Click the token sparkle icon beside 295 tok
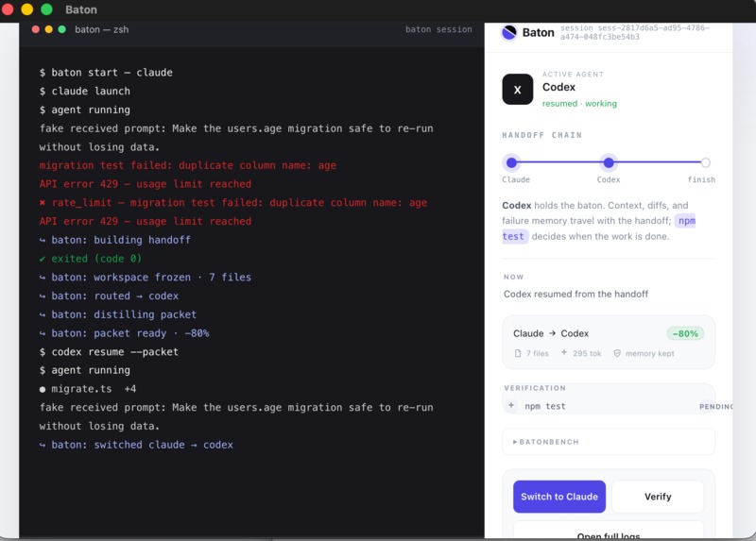 (564, 352)
